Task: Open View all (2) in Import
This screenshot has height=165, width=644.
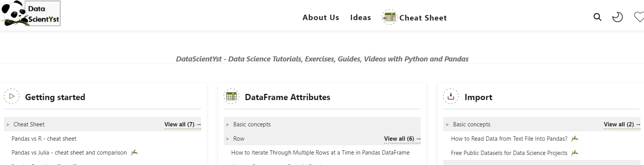Action: click(x=622, y=124)
